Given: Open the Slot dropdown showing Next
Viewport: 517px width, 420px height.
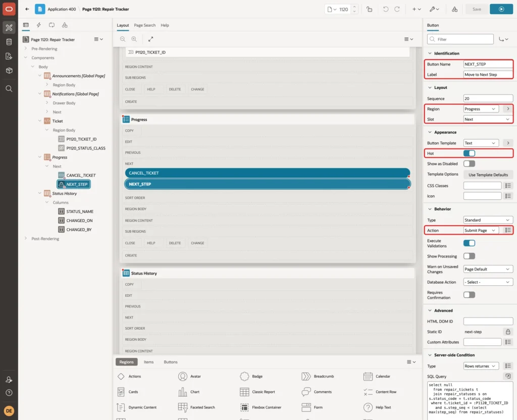Looking at the screenshot, I should pos(488,119).
